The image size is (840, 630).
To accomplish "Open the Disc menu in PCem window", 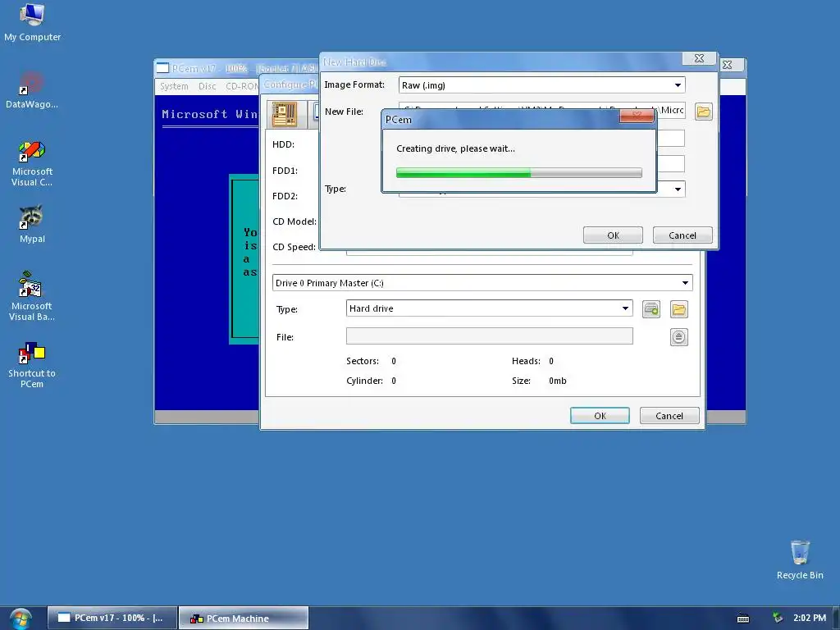I will (207, 86).
